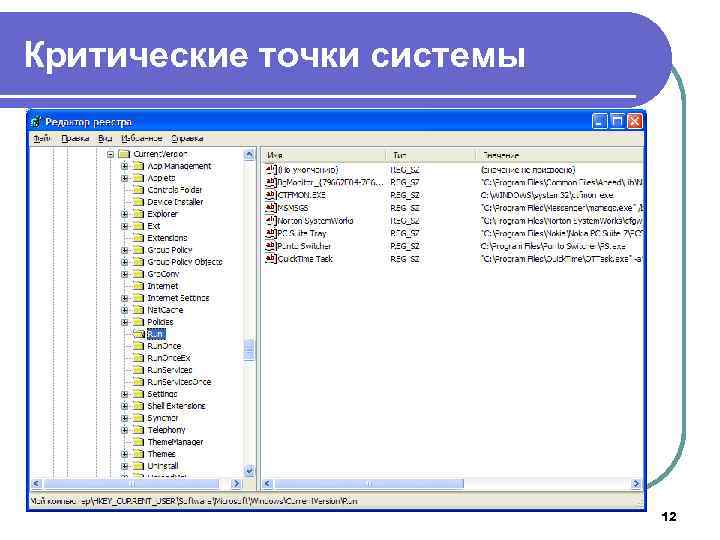Click the values pane horizontal scrollbar thumb
This screenshot has width=720, height=540.
(x=369, y=484)
